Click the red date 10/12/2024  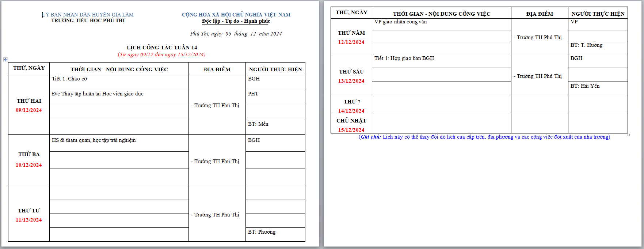tap(29, 165)
